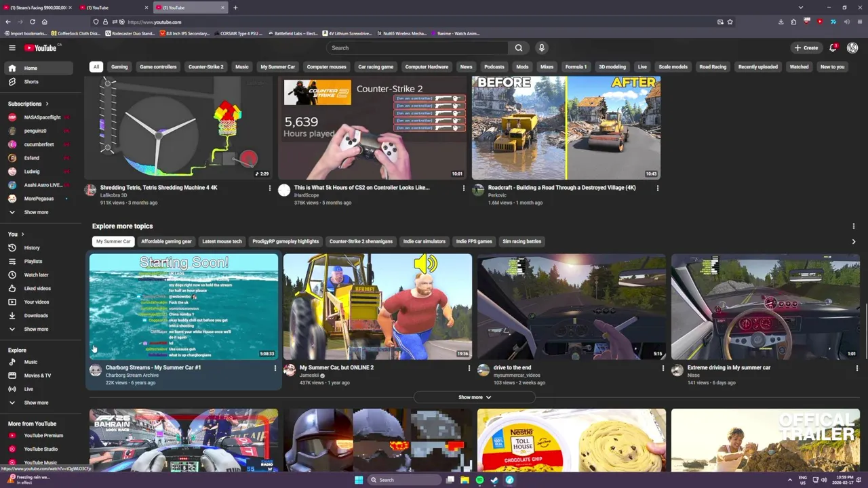Play Extreme driving in My summer car thumbnail
This screenshot has height=488, width=868.
click(765, 306)
